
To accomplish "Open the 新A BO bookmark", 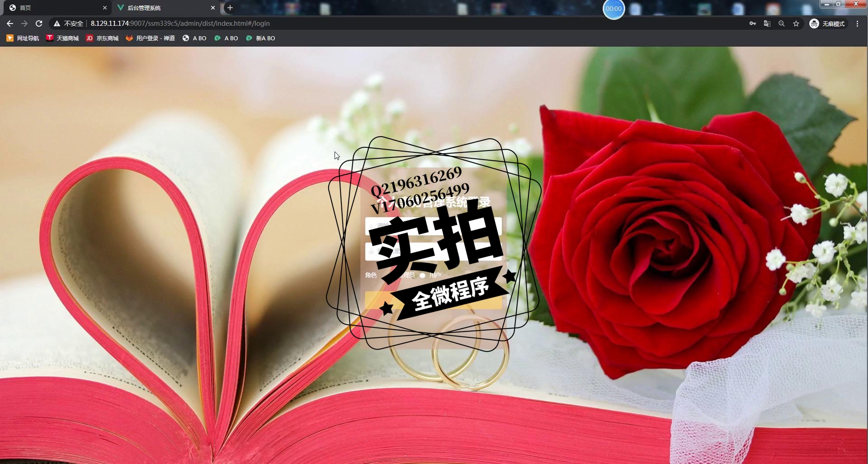I will pyautogui.click(x=260, y=38).
